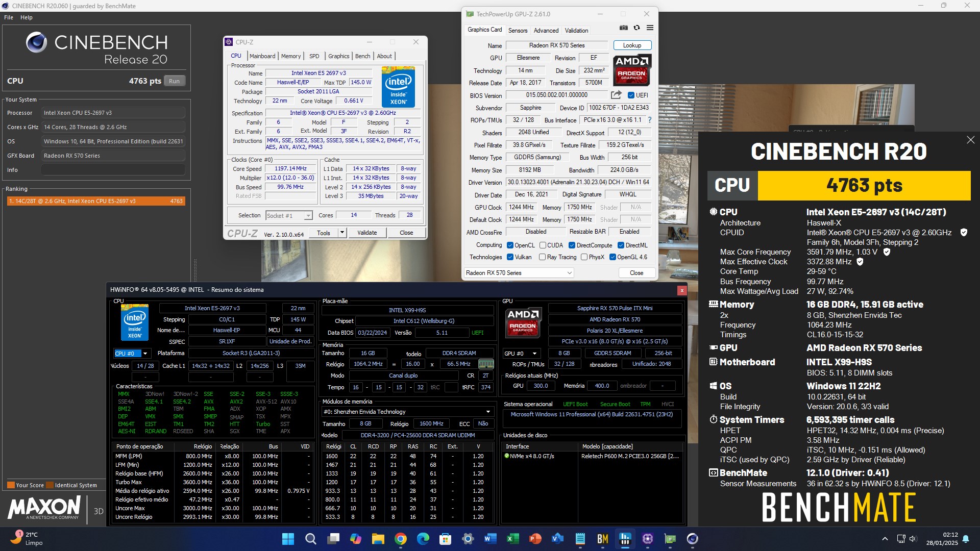Toggle OpenGL 4.6 checkbox in GPU-Z
The width and height of the screenshot is (980, 551).
point(612,257)
